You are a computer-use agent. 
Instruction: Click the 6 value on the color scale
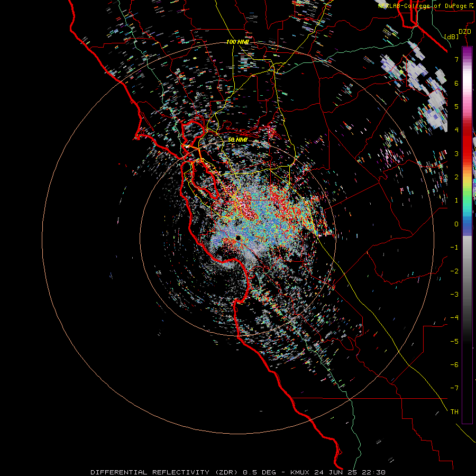pyautogui.click(x=456, y=83)
